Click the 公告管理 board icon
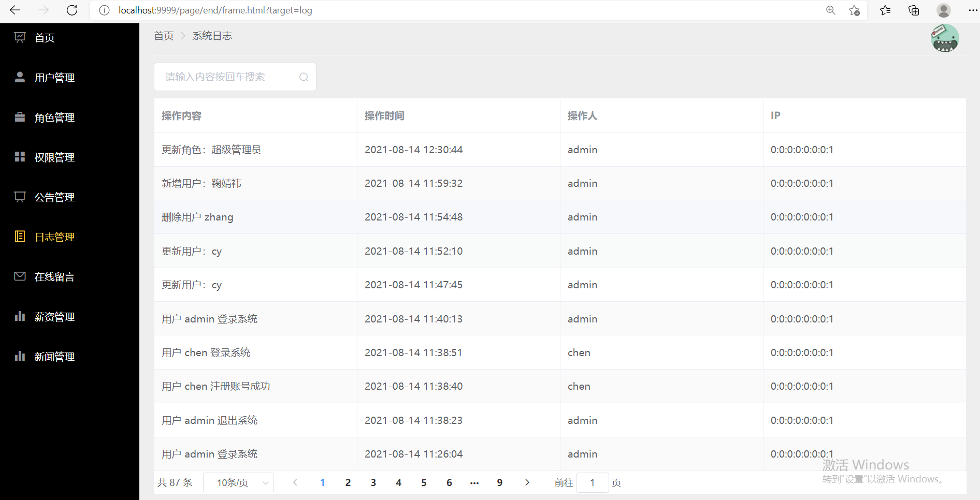Image resolution: width=980 pixels, height=500 pixels. point(20,197)
